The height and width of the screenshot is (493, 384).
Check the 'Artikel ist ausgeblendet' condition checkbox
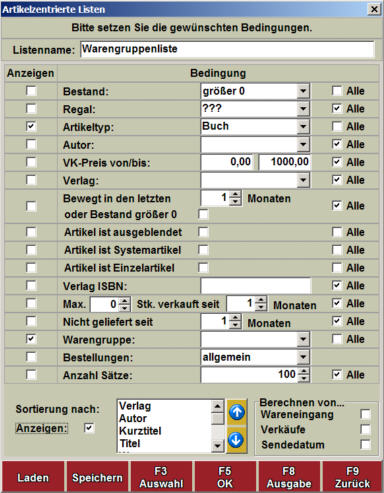(203, 232)
